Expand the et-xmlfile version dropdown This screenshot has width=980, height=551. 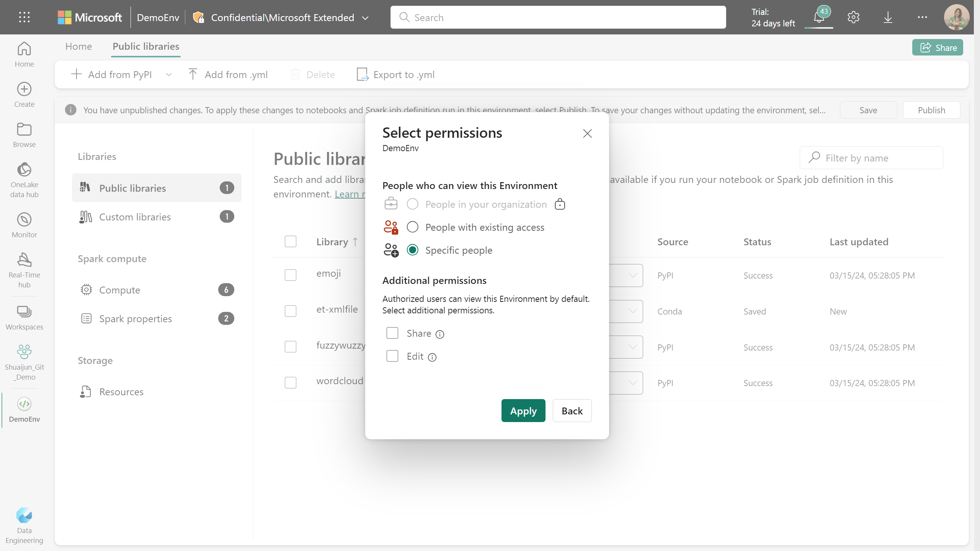[631, 311]
